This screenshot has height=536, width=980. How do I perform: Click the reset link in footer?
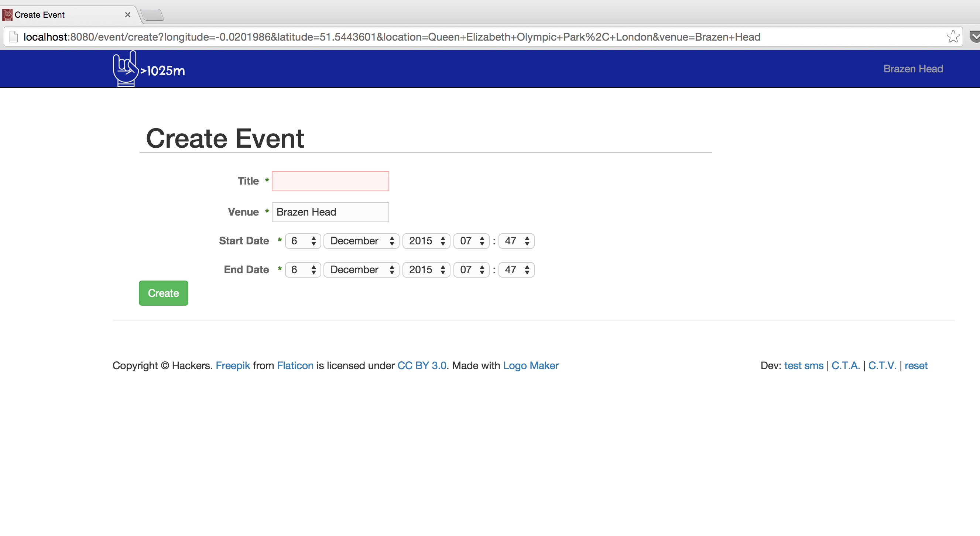point(916,365)
